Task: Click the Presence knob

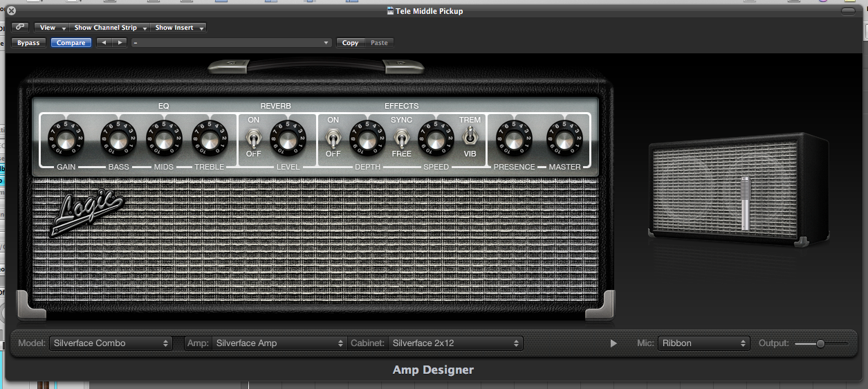Action: click(513, 140)
